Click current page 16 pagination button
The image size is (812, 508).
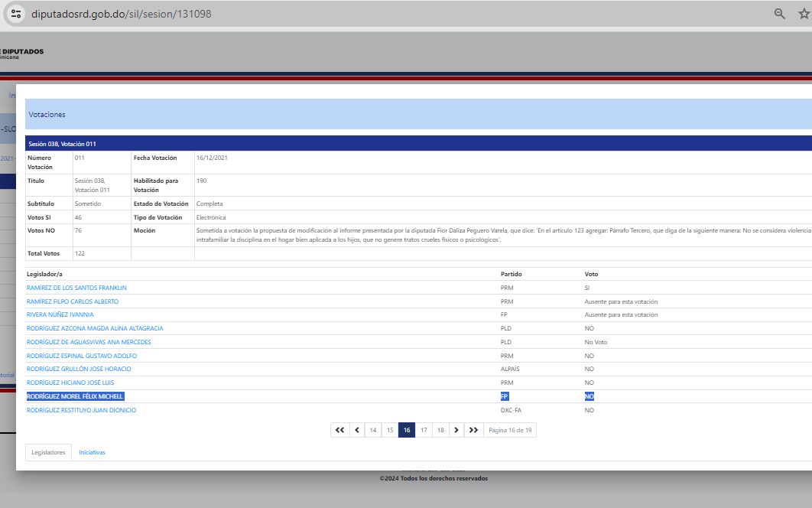[407, 430]
